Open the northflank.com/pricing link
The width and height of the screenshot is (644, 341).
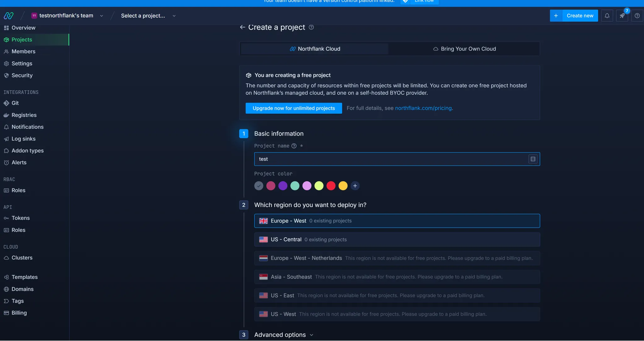click(x=423, y=108)
